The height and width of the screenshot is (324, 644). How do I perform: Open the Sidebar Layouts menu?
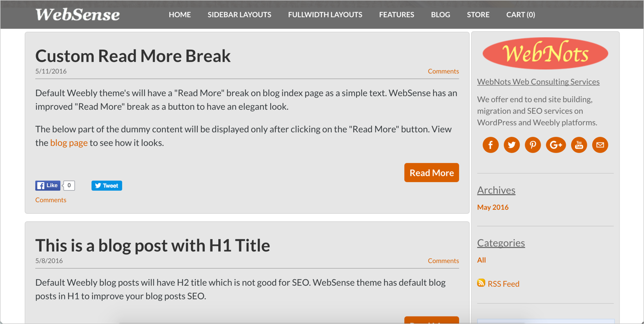(239, 15)
